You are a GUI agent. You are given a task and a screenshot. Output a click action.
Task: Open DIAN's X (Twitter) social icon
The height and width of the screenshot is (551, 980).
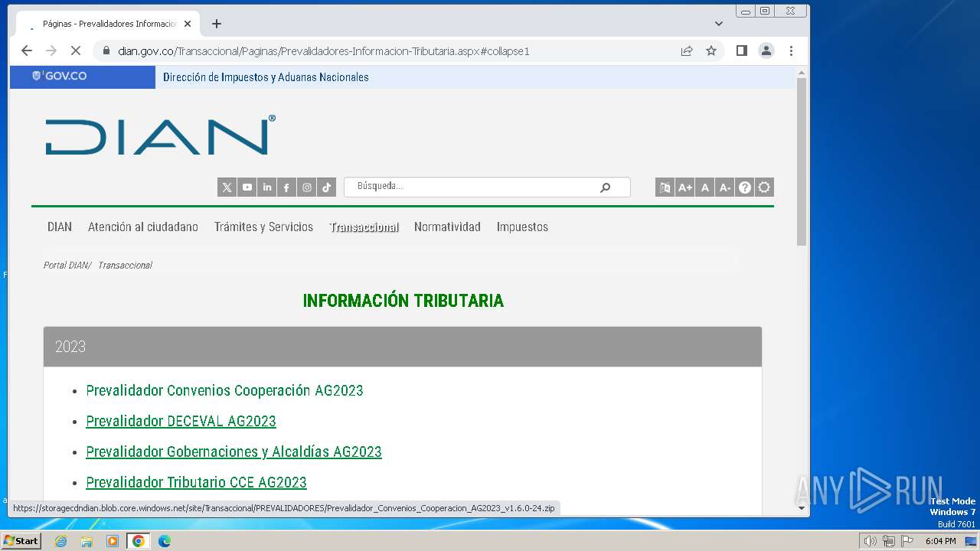tap(227, 187)
